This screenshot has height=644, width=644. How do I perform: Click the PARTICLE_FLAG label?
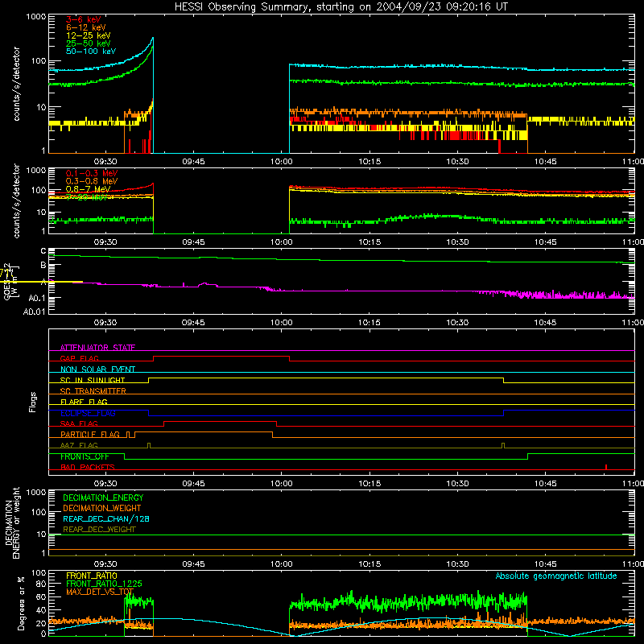(90, 435)
